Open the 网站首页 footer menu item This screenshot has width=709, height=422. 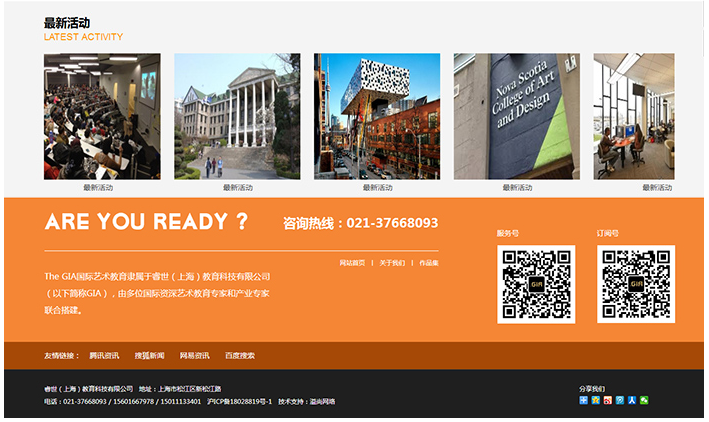pos(352,263)
